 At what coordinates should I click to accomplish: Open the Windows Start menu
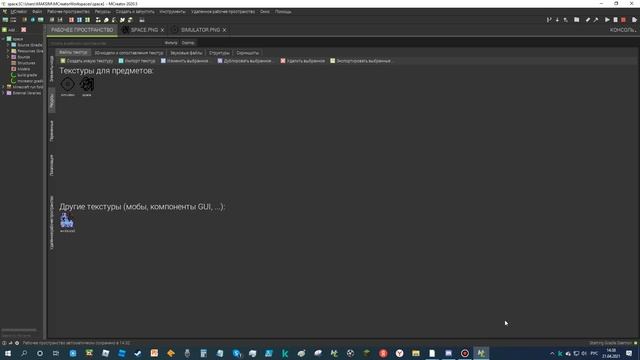pyautogui.click(x=7, y=353)
